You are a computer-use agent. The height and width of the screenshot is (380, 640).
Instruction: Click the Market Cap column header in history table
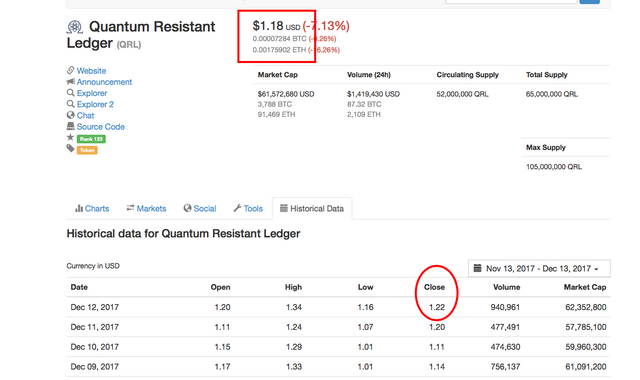(585, 287)
